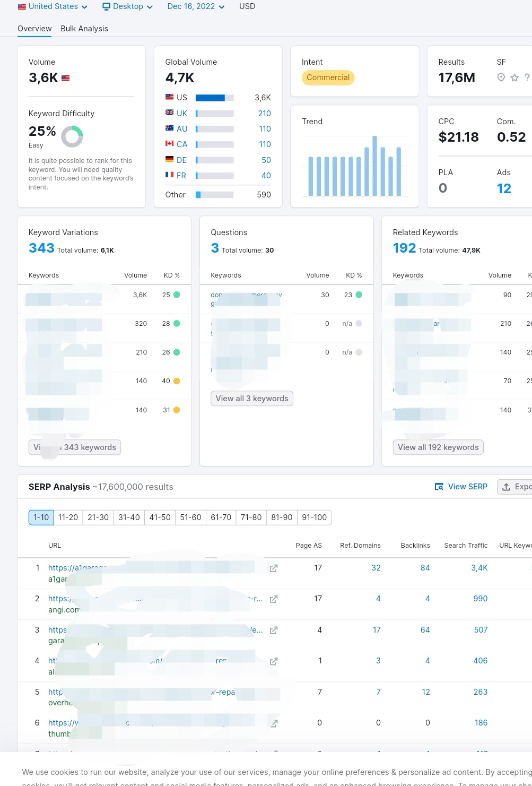Expand the United States country dropdown
The width and height of the screenshot is (532, 786).
[x=53, y=6]
